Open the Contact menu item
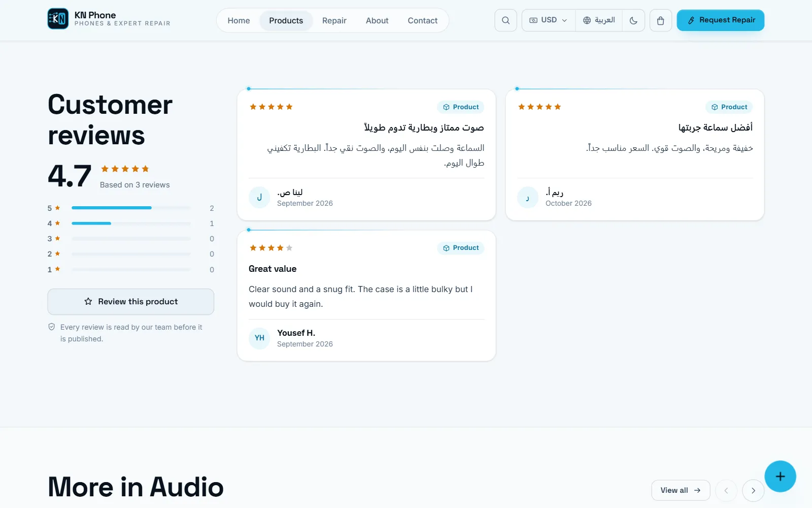Image resolution: width=812 pixels, height=508 pixels. pos(423,21)
